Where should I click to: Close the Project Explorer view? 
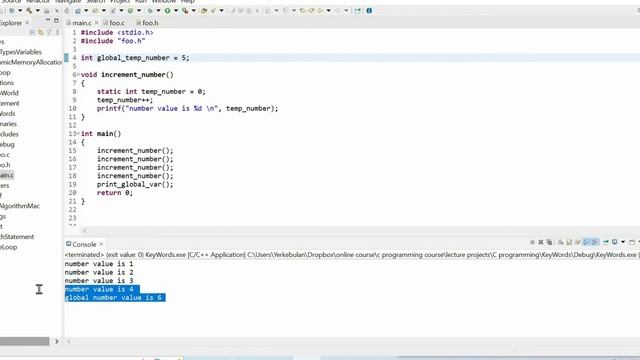pos(27,23)
